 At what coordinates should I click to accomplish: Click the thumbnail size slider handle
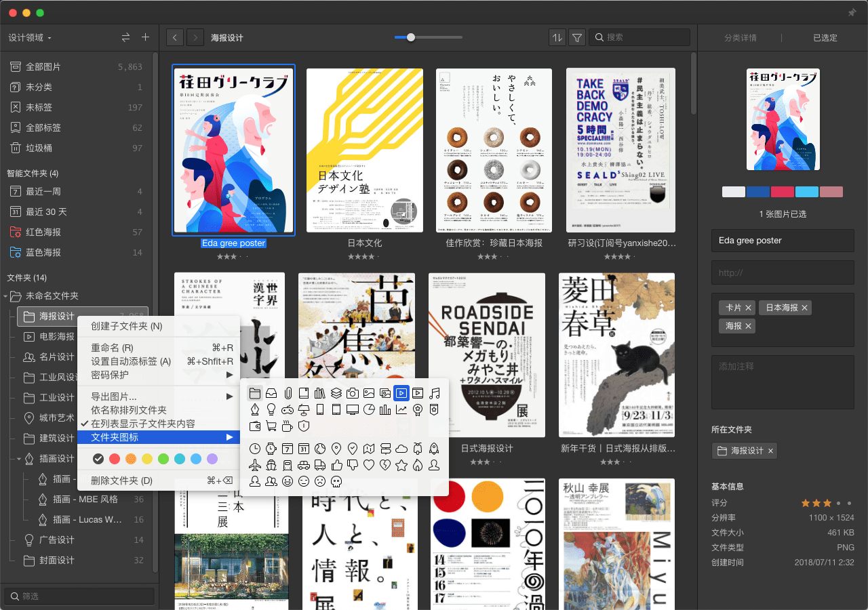[x=410, y=37]
